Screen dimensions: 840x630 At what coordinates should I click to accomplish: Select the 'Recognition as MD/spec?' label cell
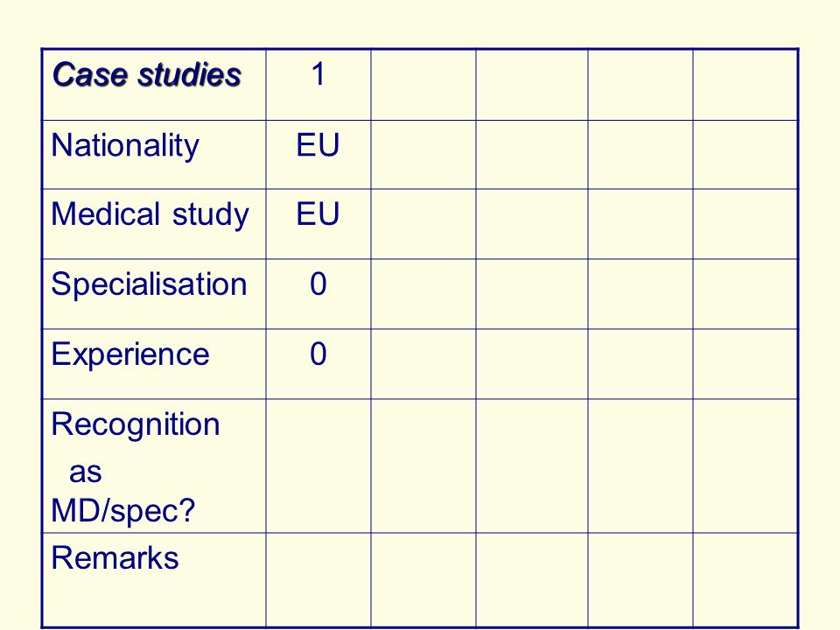coord(154,466)
